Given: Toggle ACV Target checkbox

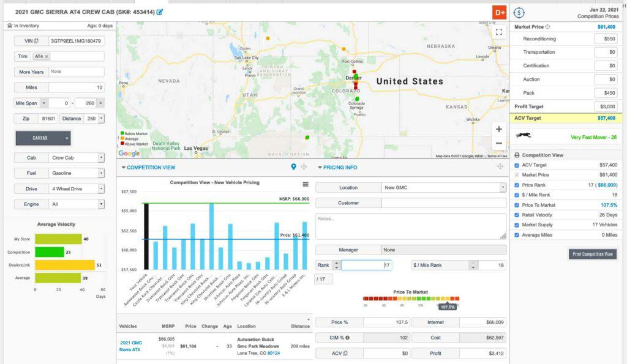Looking at the screenshot, I should (517, 165).
